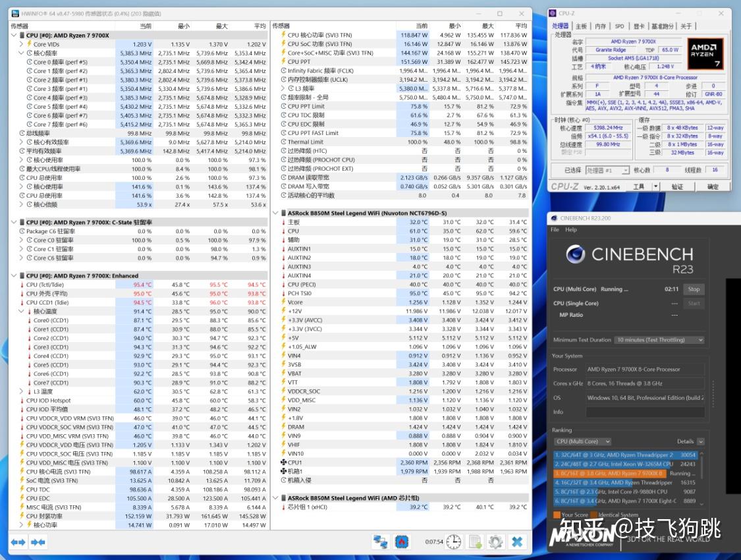Click the thermometer icon beside 芯片组 1 (xHCI)
This screenshot has height=560, width=741.
(283, 507)
